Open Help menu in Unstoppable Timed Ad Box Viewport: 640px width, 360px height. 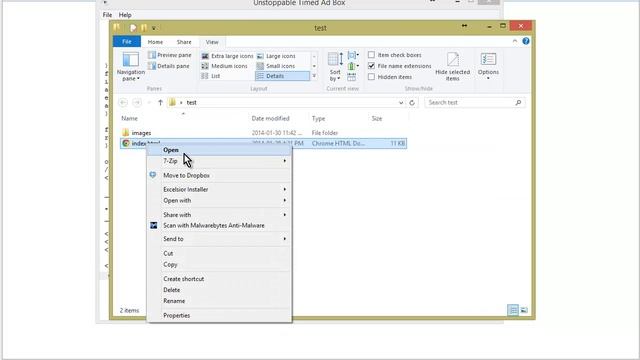(125, 15)
